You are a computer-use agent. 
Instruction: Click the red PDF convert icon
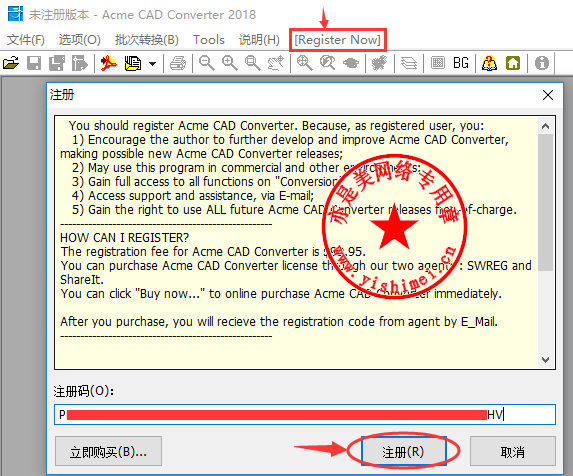coord(109,63)
